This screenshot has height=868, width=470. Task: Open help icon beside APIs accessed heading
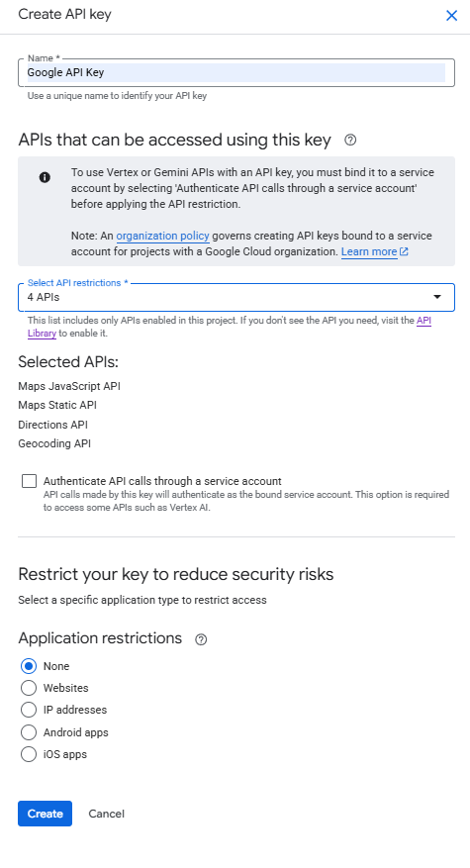click(350, 141)
